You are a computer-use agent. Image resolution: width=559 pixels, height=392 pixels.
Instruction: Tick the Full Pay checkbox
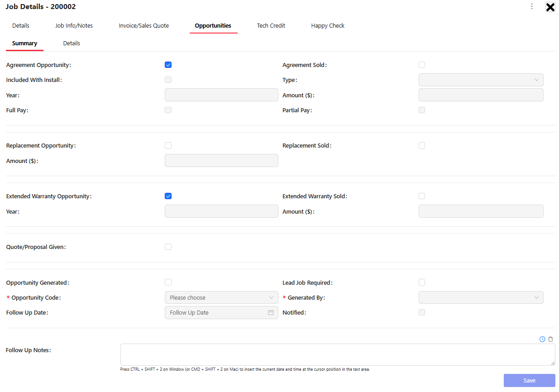[168, 110]
